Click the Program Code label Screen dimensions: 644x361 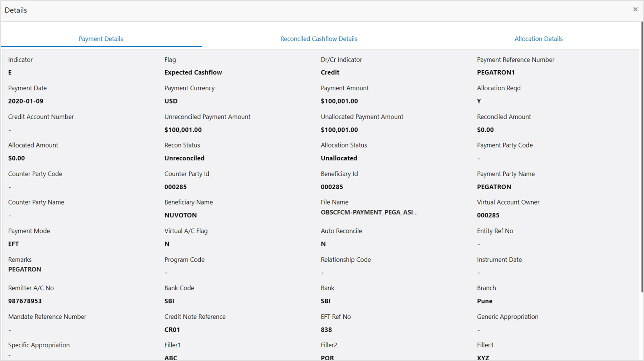pyautogui.click(x=184, y=260)
